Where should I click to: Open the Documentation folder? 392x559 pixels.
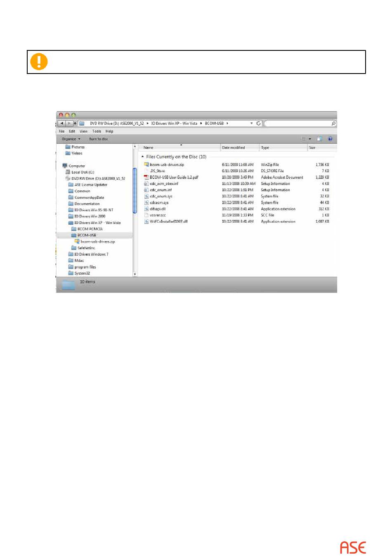(x=87, y=204)
